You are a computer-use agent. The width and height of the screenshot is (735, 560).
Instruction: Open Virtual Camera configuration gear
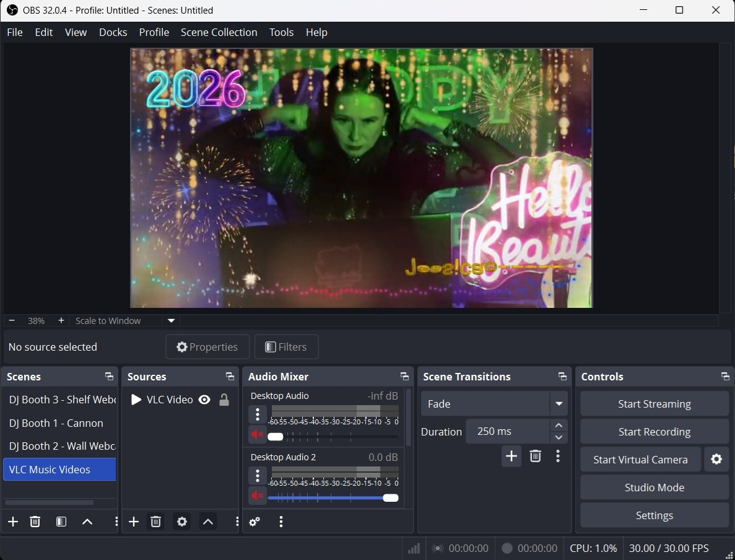(x=716, y=459)
